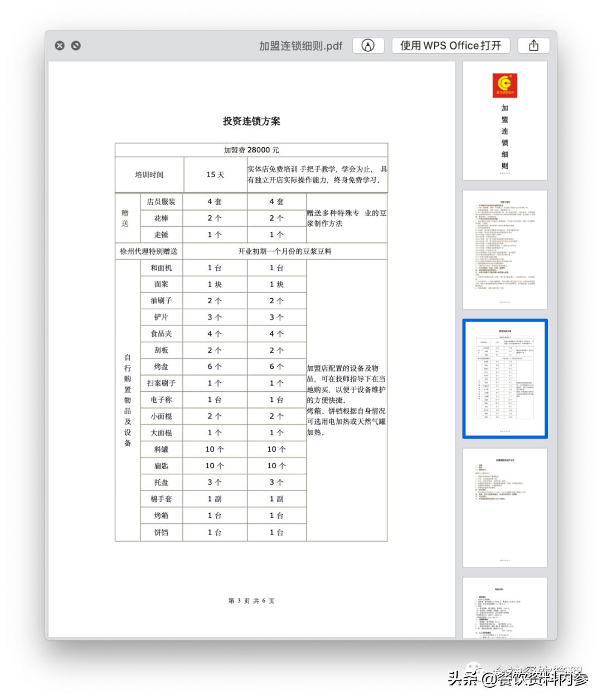Image resolution: width=602 pixels, height=700 pixels.
Task: Click the highlighted page 3 thumbnail
Action: 504,379
